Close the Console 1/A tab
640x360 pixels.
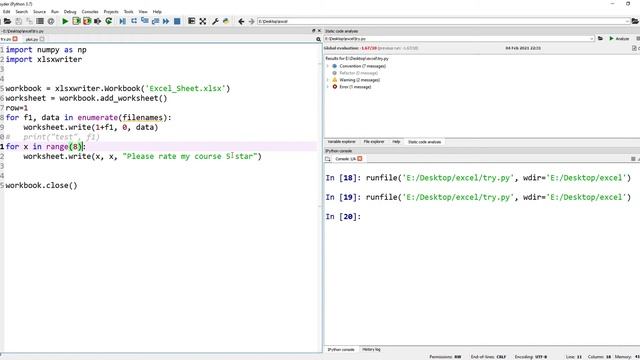coord(360,158)
